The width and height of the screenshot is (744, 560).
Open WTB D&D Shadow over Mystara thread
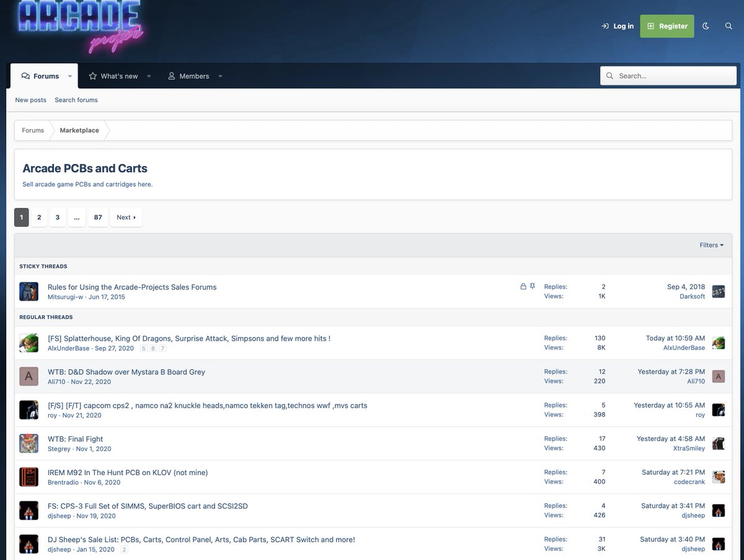click(x=126, y=372)
